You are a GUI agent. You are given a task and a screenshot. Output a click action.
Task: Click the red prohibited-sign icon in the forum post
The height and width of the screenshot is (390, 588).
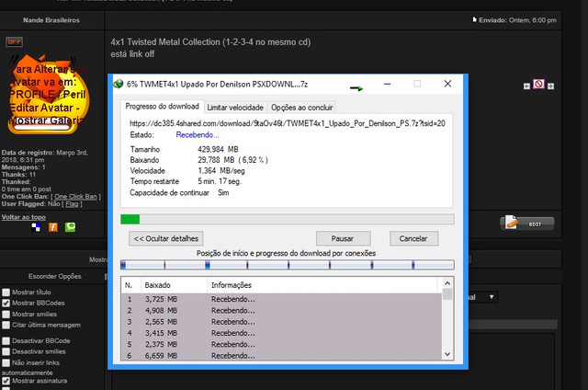click(x=539, y=84)
